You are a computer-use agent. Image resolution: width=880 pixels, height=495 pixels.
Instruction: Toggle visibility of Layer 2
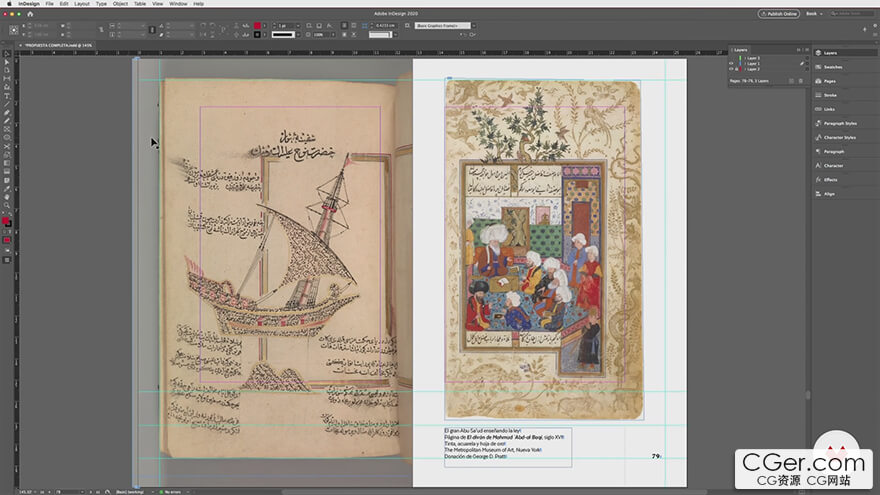[x=731, y=69]
